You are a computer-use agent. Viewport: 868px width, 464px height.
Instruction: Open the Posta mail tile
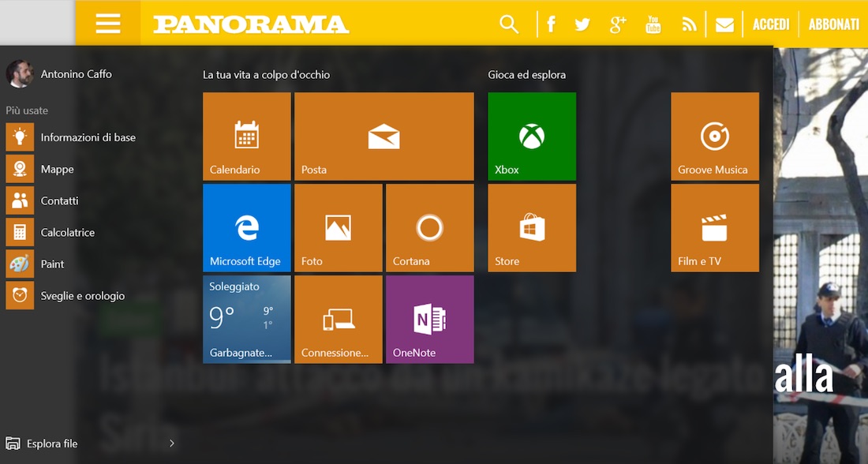tap(383, 137)
